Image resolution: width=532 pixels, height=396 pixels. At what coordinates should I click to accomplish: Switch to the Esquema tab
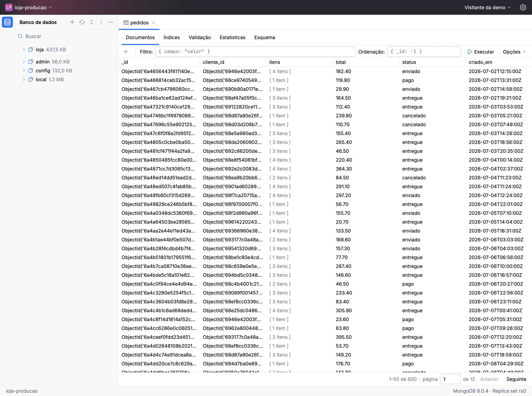[265, 37]
